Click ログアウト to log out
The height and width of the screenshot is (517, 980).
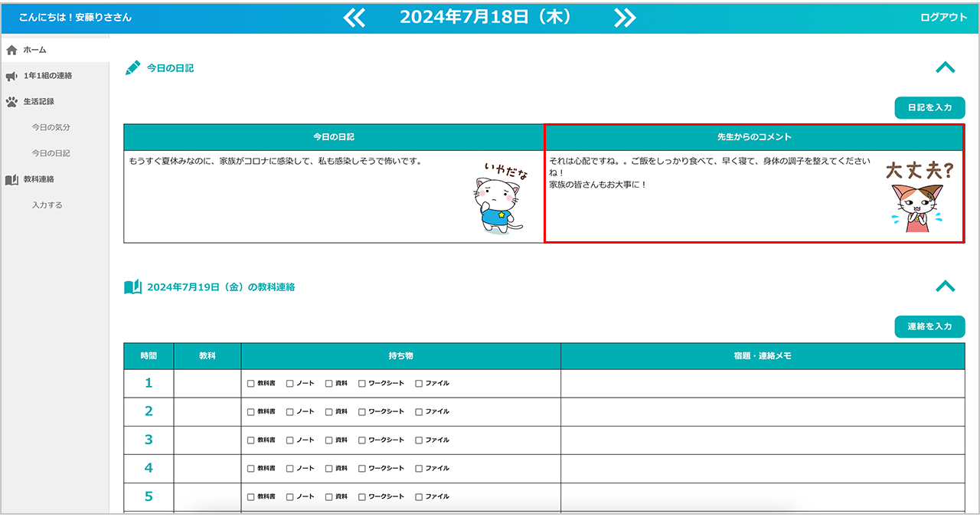[x=943, y=18]
